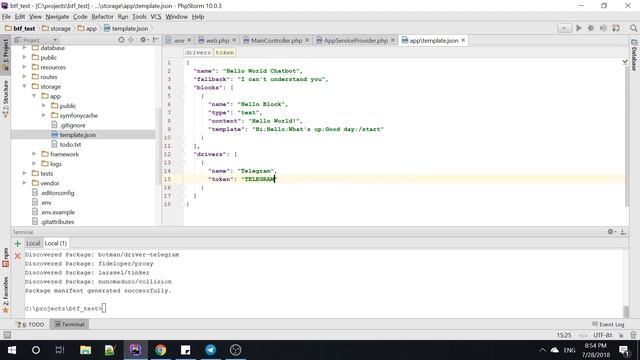The height and width of the screenshot is (360, 640).
Task: Select todo.txt in the project tree
Action: [70, 144]
